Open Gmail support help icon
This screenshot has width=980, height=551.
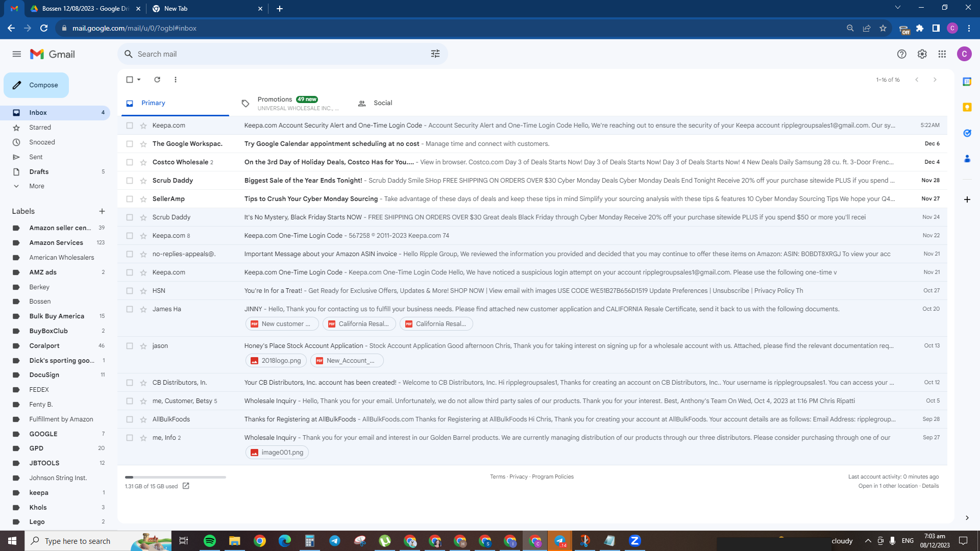point(902,54)
